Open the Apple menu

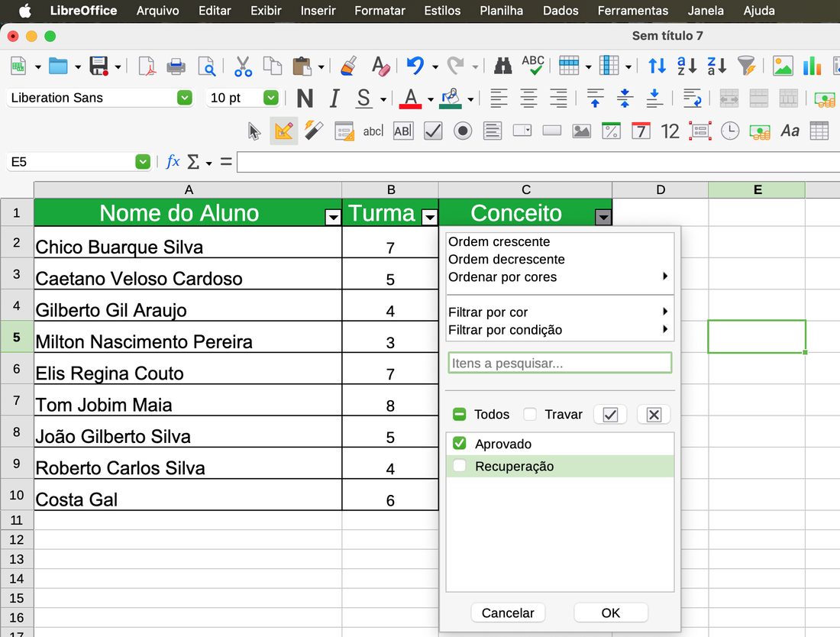pos(24,11)
